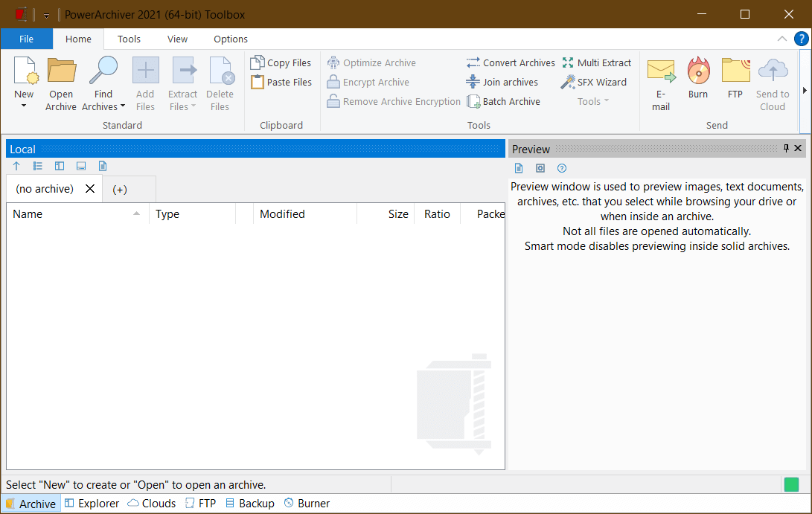Open the Tools dropdown in ribbon
The height and width of the screenshot is (514, 812).
[x=593, y=101]
